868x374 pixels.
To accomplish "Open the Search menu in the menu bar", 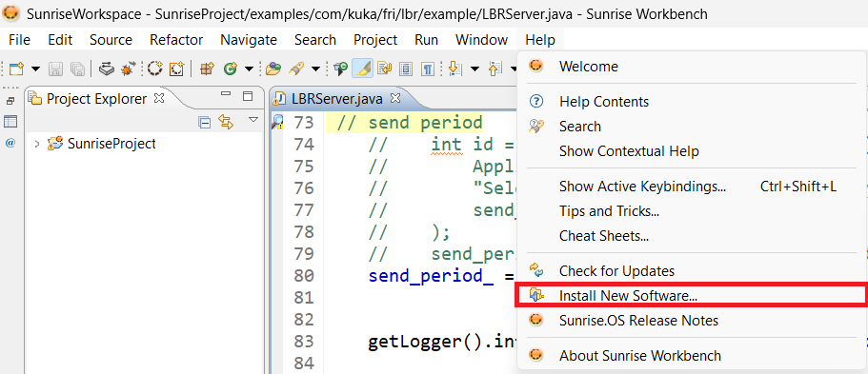I will [x=315, y=40].
